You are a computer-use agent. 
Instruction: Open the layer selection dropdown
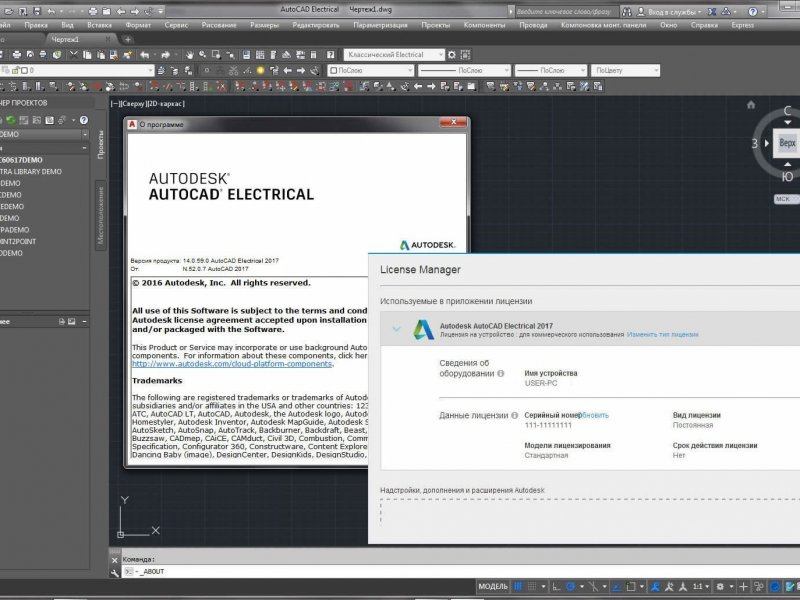pos(77,70)
